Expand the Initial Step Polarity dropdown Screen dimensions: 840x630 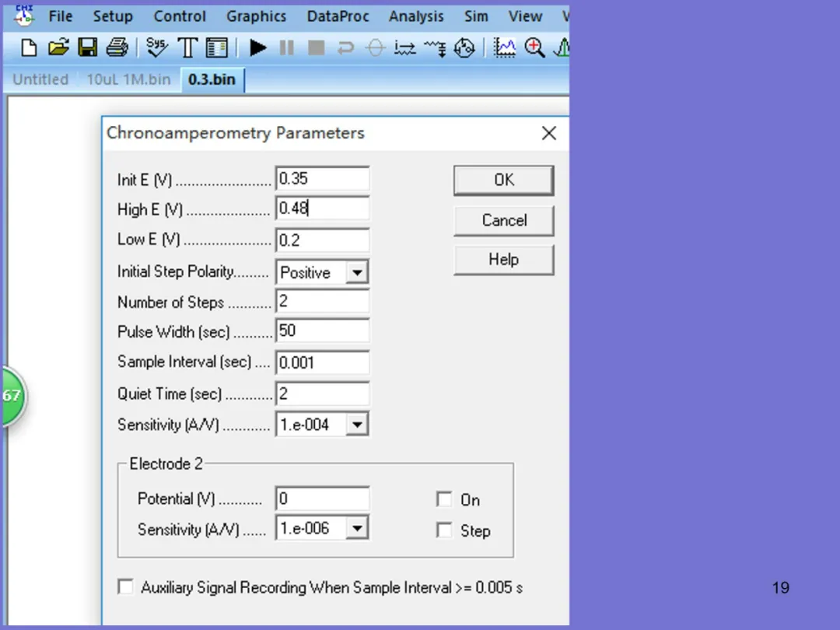(x=357, y=272)
